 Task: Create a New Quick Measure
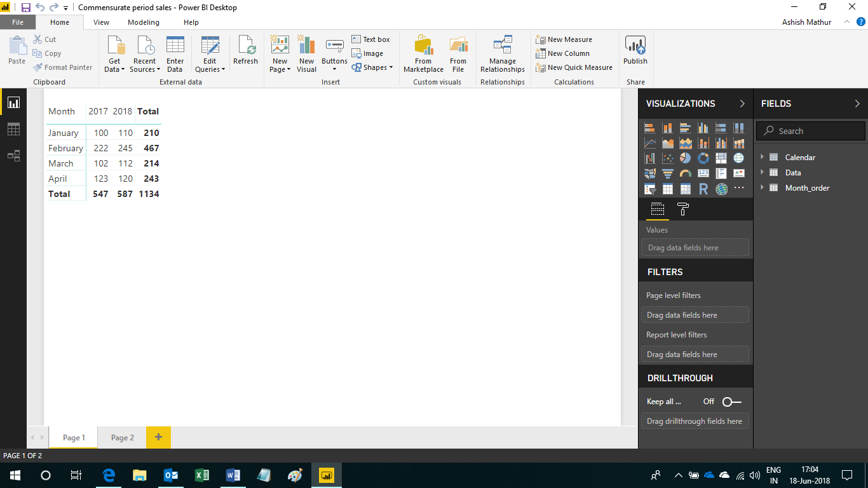click(x=574, y=67)
